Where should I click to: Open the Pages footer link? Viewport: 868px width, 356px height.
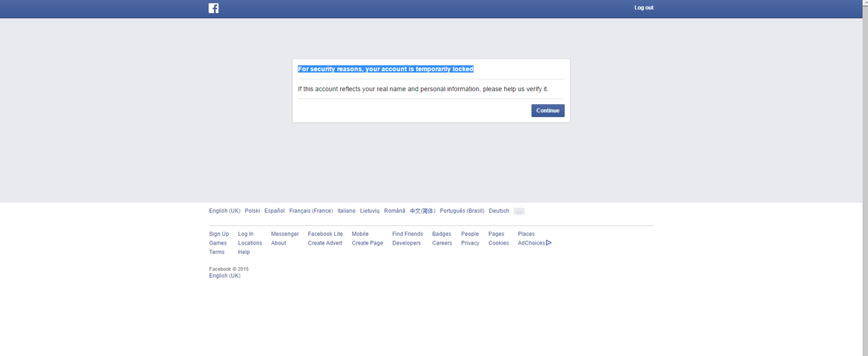coord(496,234)
